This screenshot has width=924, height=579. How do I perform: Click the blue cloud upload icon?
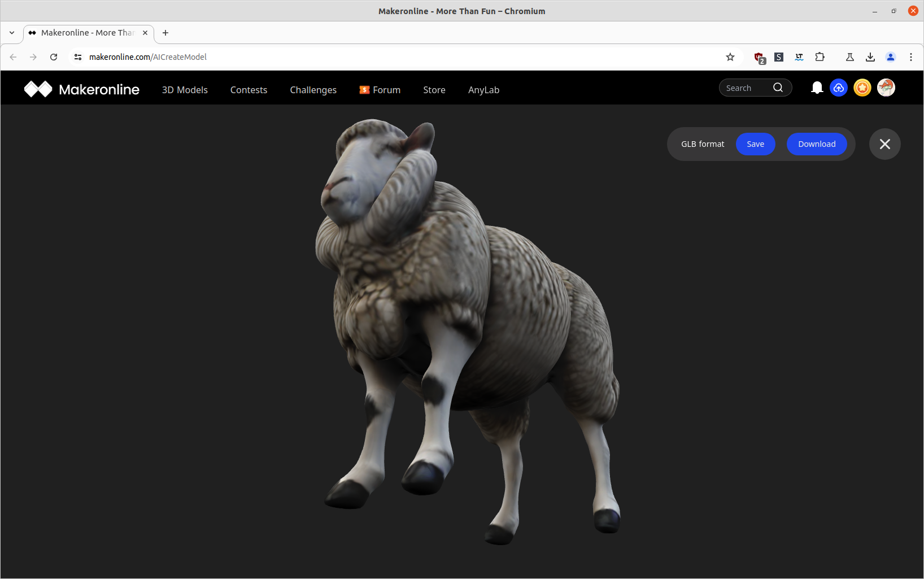click(839, 88)
